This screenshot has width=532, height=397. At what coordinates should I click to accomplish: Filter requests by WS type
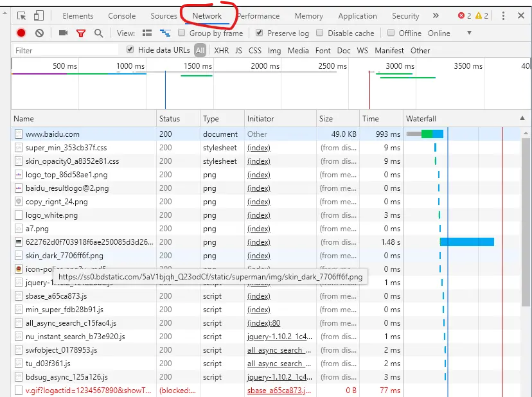(362, 51)
